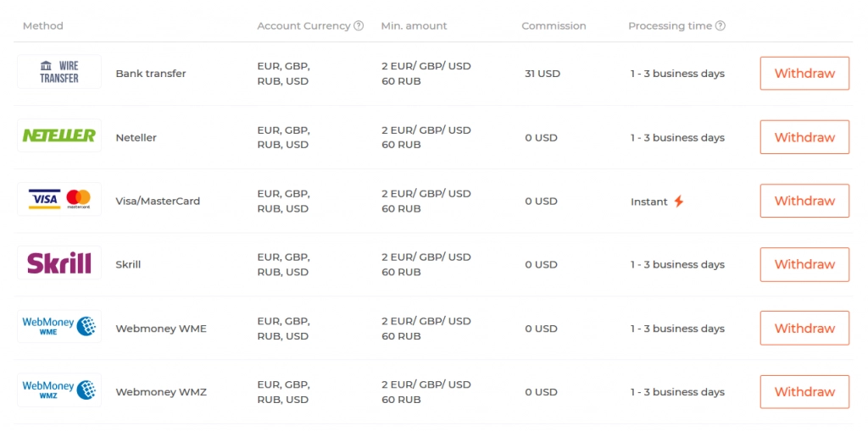Click the Skrill logo icon
The height and width of the screenshot is (431, 868).
[59, 263]
